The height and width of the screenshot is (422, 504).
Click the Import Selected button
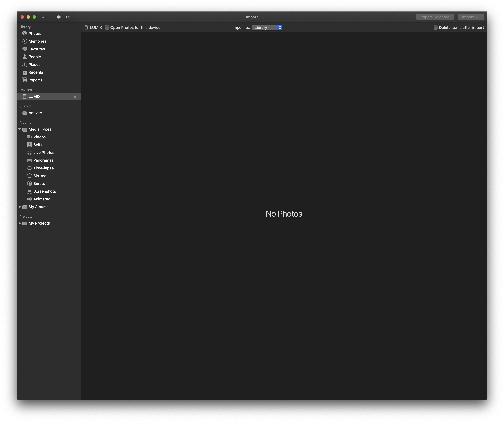(435, 17)
